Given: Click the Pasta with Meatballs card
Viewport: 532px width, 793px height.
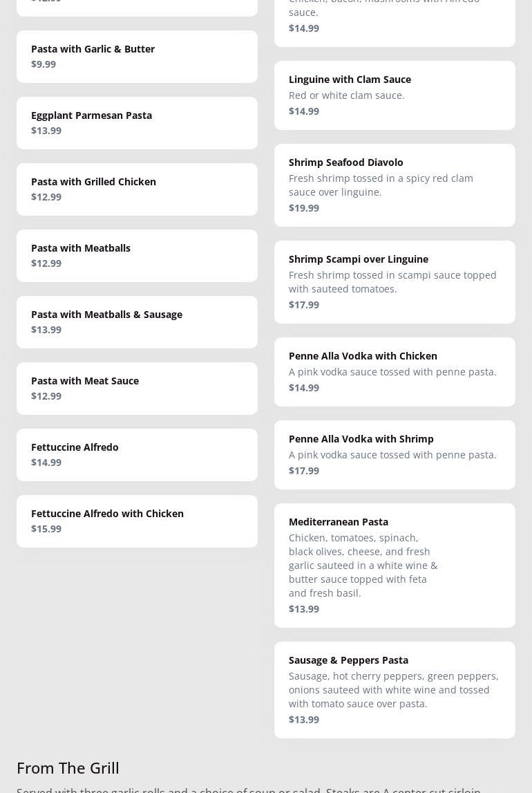Looking at the screenshot, I should [137, 255].
